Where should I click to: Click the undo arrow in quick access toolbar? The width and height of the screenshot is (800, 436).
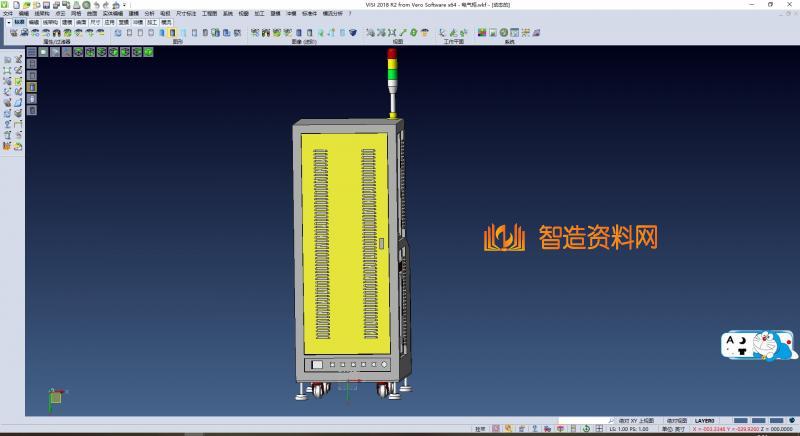(97, 5)
